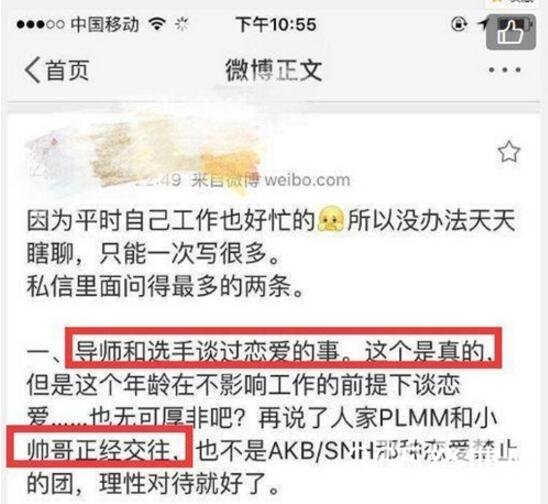Tap the signal strength dots
This screenshot has width=548, height=504.
click(x=40, y=24)
